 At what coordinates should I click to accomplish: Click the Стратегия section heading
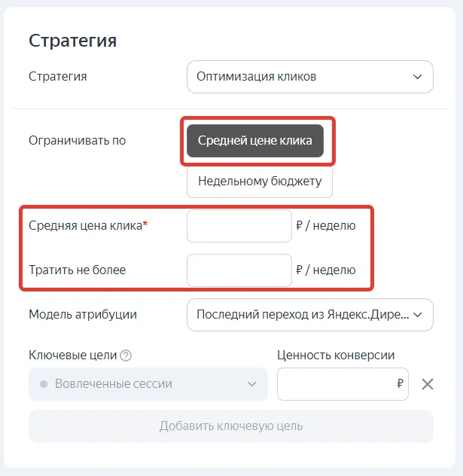72,41
